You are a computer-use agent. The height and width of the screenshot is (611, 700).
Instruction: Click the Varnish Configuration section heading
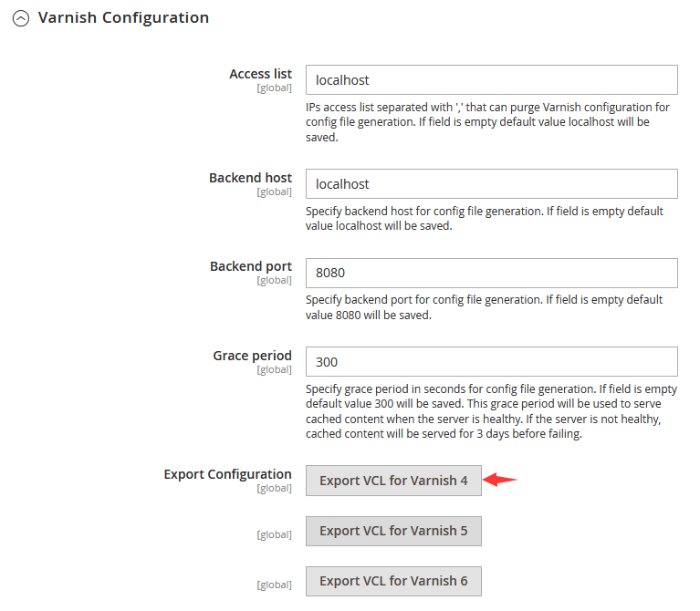[123, 18]
